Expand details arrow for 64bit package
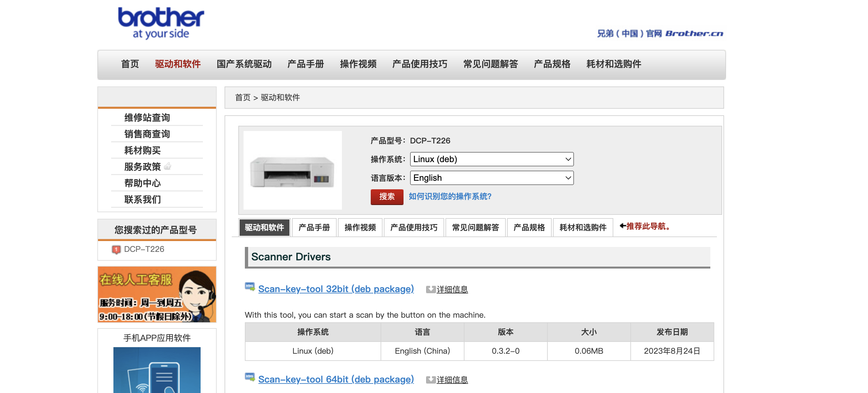The width and height of the screenshot is (868, 393). point(430,380)
